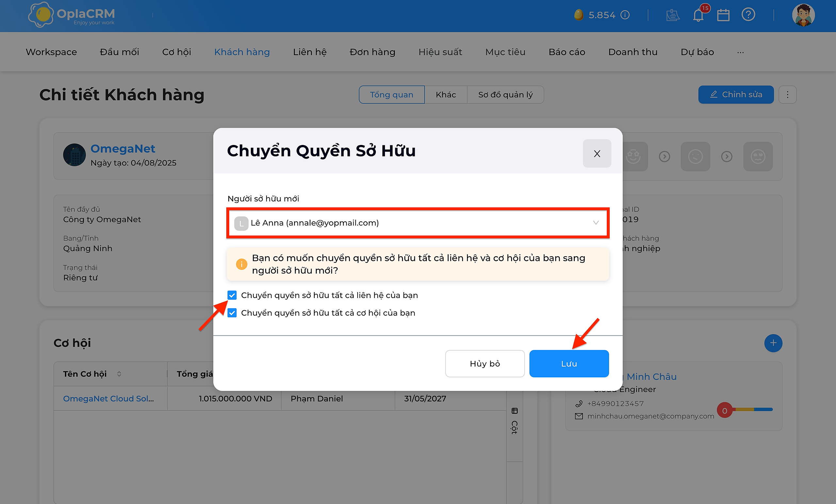Click minhchau.omeganet@company.com email text
Screen dimensions: 836x504
651,416
